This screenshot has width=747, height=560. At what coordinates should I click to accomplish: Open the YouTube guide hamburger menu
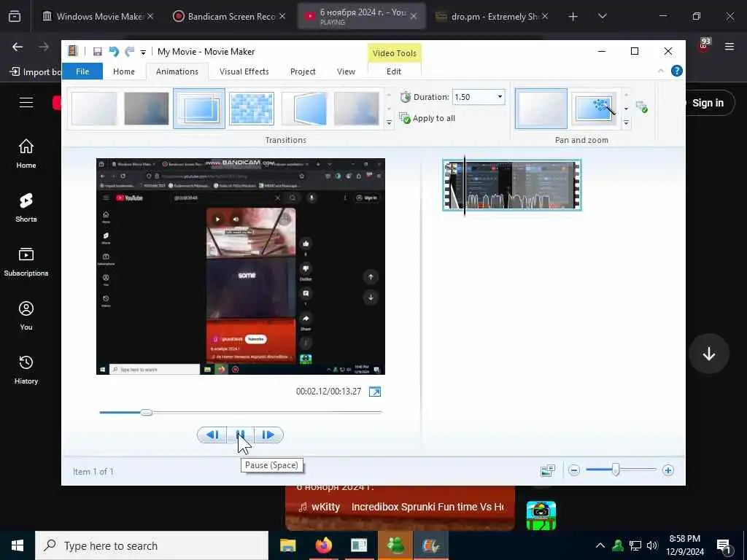point(26,102)
